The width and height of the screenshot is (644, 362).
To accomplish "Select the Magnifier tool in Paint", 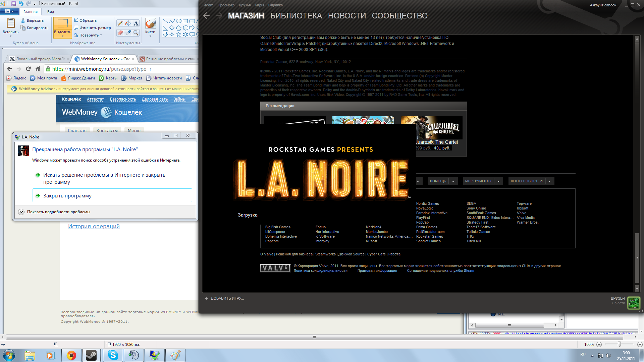I will (x=136, y=33).
